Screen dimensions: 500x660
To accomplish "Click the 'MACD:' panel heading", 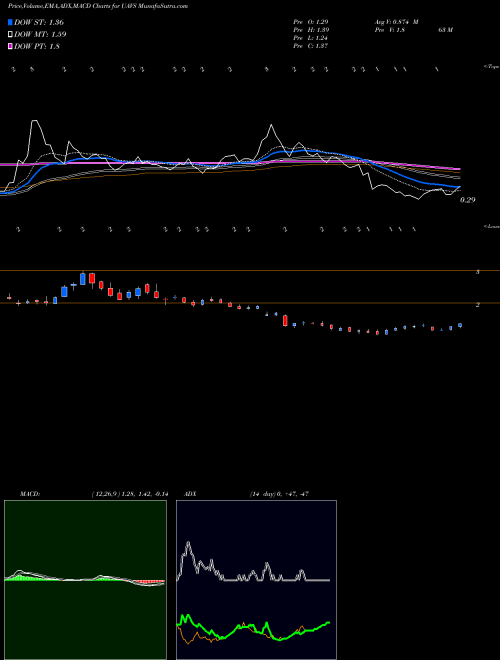I will point(30,494).
